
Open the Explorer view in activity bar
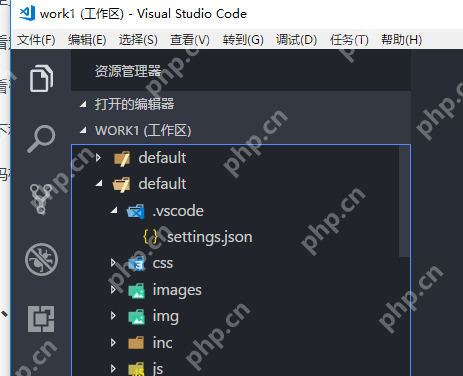pyautogui.click(x=41, y=79)
